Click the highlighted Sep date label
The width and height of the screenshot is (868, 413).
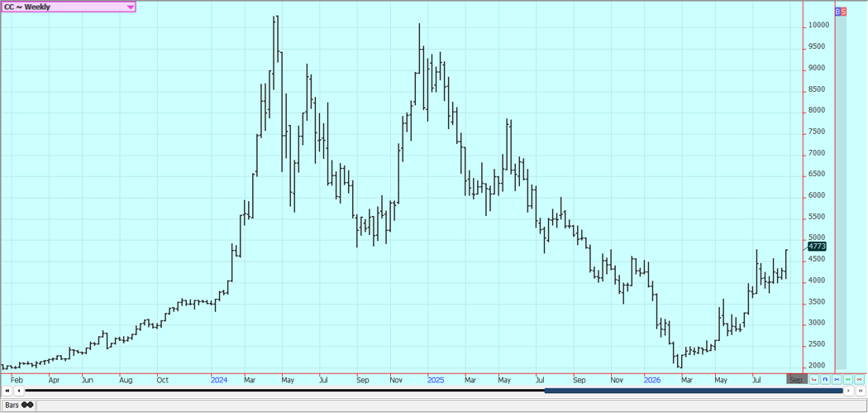point(795,380)
